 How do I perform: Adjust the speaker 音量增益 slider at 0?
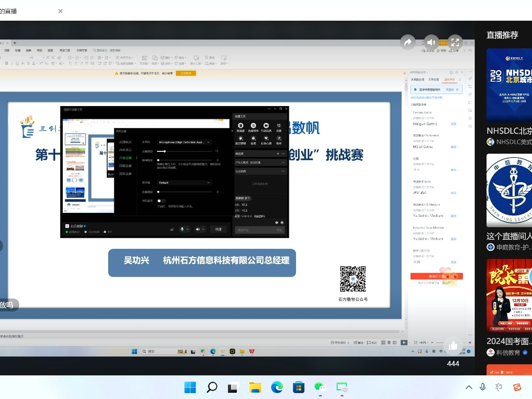158,192
